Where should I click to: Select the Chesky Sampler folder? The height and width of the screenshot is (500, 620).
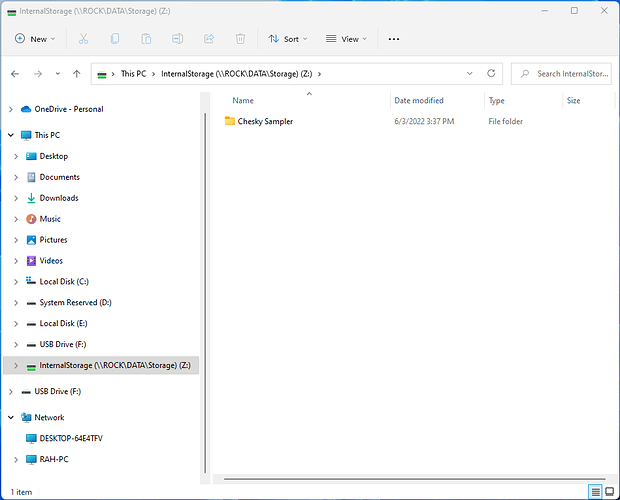[264, 121]
